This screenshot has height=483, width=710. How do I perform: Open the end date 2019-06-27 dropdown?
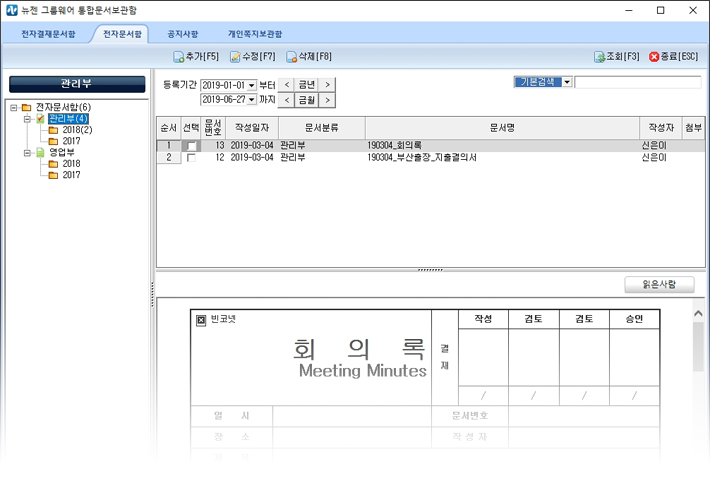[252, 100]
